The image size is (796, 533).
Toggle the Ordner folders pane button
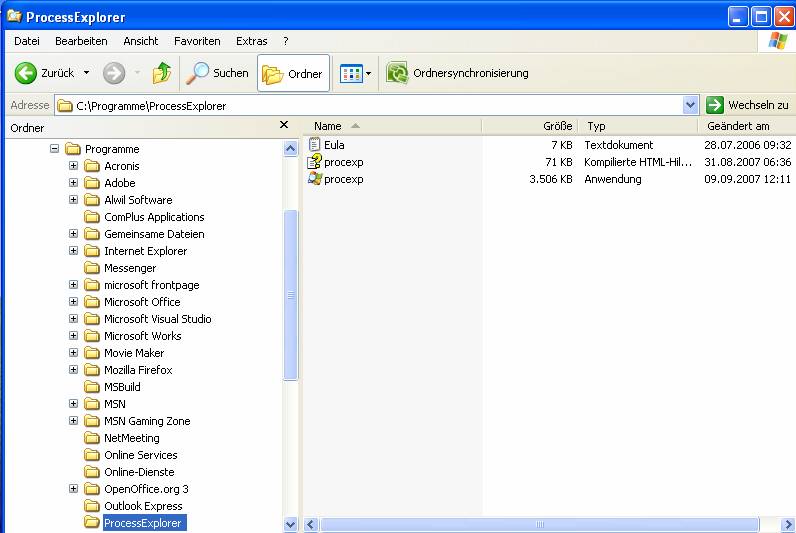pyautogui.click(x=293, y=74)
